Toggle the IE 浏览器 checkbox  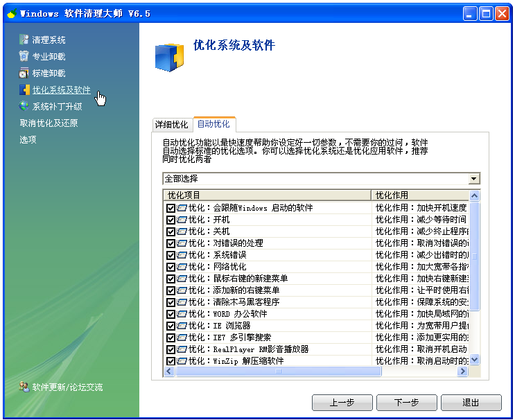(171, 326)
